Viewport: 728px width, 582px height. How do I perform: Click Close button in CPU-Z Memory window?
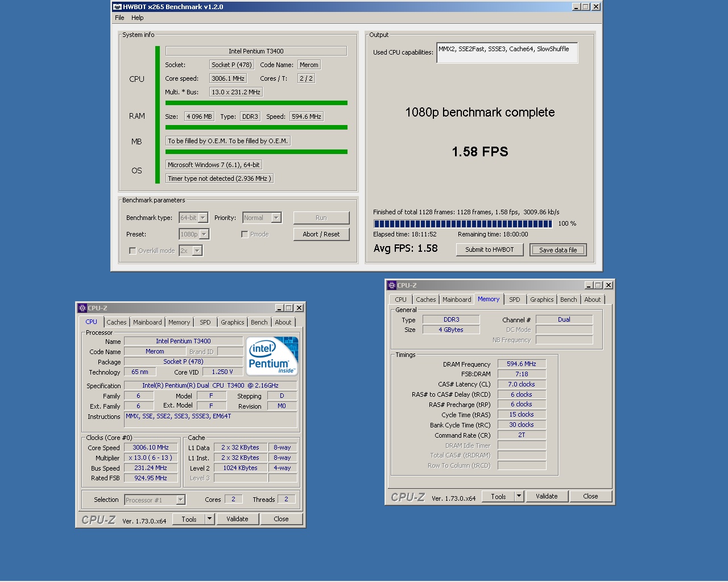click(x=590, y=496)
